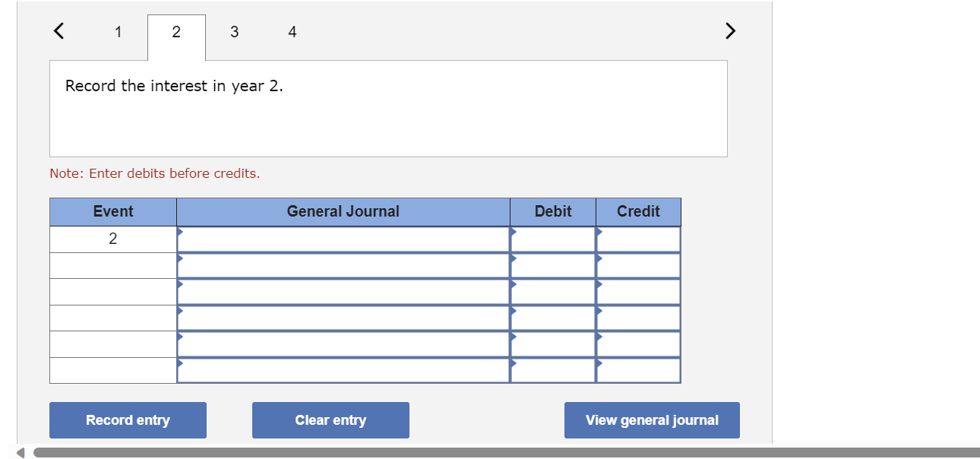980x459 pixels.
Task: Switch to question tab 3
Action: pos(234,32)
